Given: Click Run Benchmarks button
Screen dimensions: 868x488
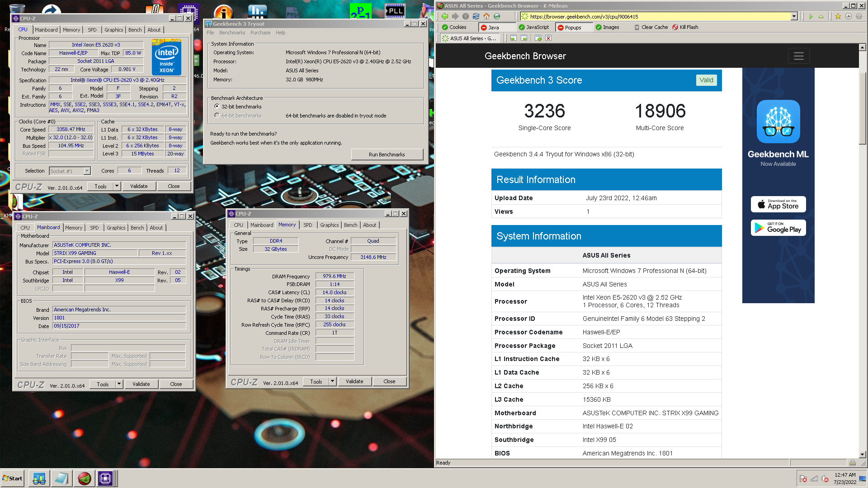Looking at the screenshot, I should (387, 155).
